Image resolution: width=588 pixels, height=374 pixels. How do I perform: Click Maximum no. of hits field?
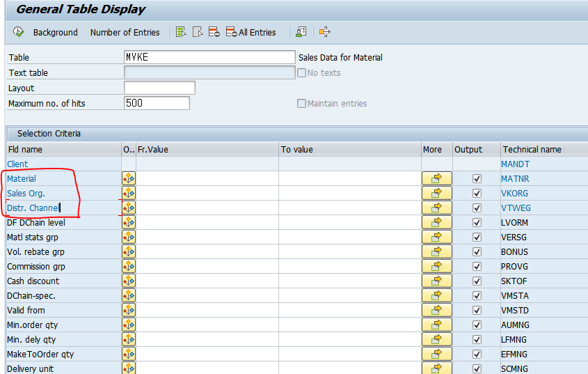coord(157,103)
